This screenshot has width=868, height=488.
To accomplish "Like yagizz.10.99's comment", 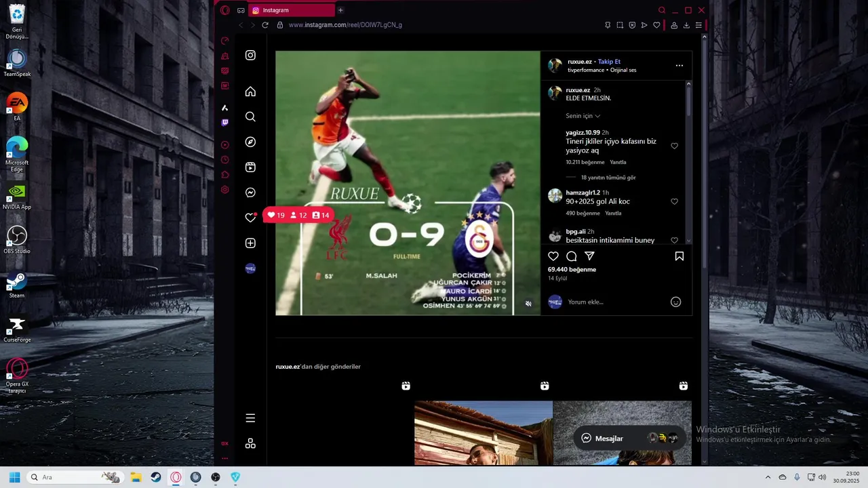I will (674, 146).
